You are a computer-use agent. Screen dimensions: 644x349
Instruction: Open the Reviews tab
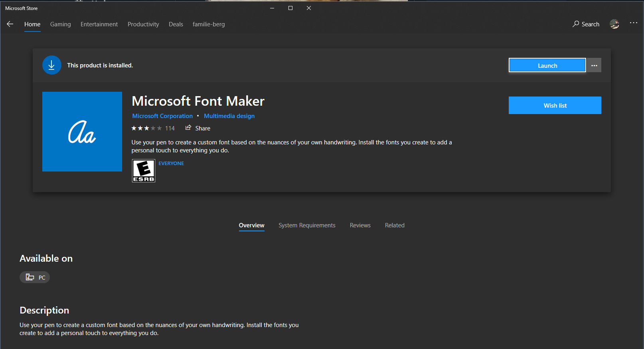(360, 225)
